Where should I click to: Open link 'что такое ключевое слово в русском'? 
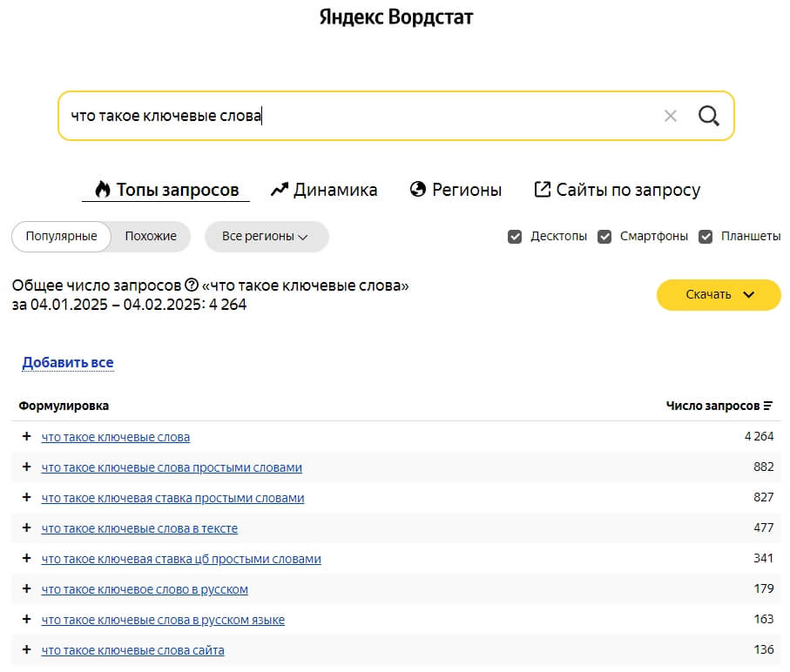[x=145, y=589]
